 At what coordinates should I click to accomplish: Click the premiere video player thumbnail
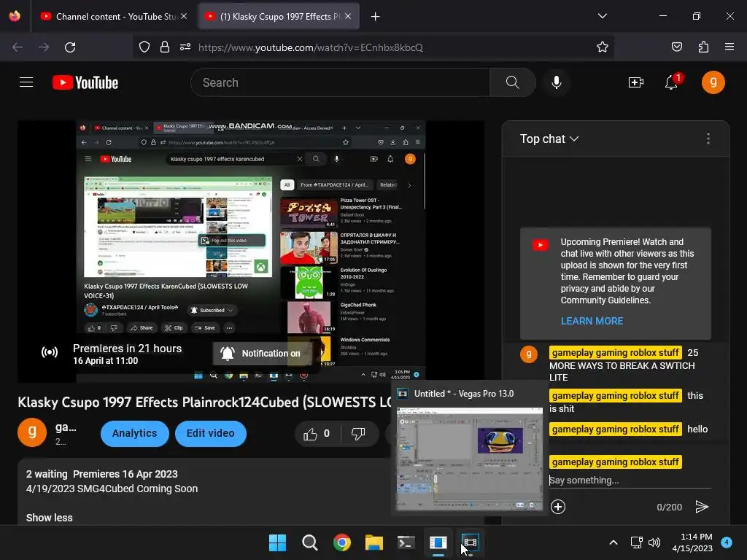pos(251,252)
